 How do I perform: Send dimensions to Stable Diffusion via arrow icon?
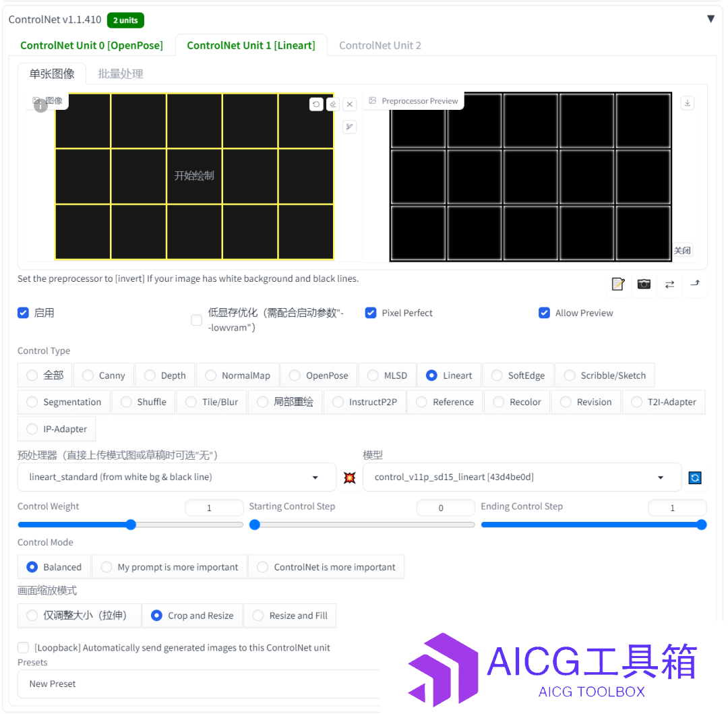(x=695, y=284)
